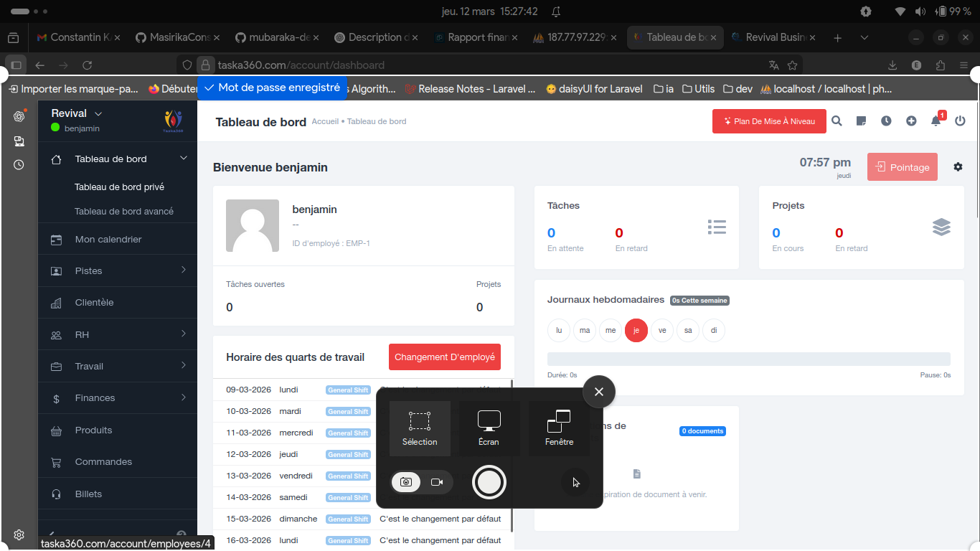Screen dimensions: 980x551
Task: Switch to video recording mode toggle
Action: click(437, 482)
